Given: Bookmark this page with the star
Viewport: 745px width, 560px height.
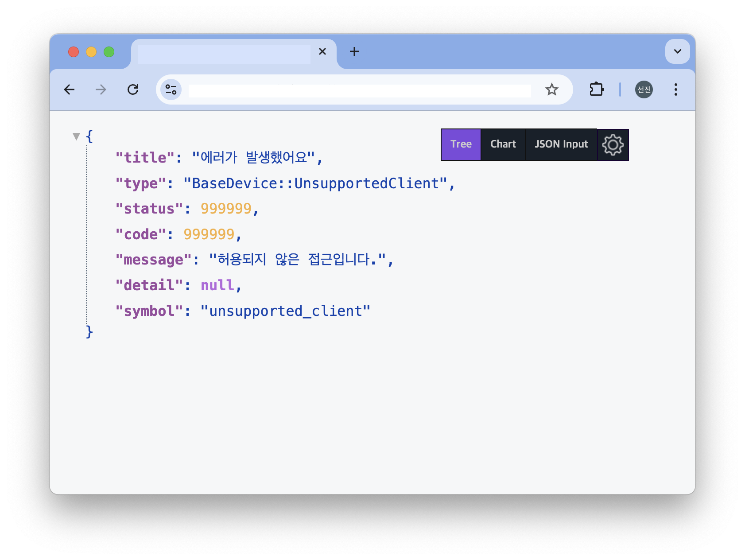Looking at the screenshot, I should pos(551,89).
